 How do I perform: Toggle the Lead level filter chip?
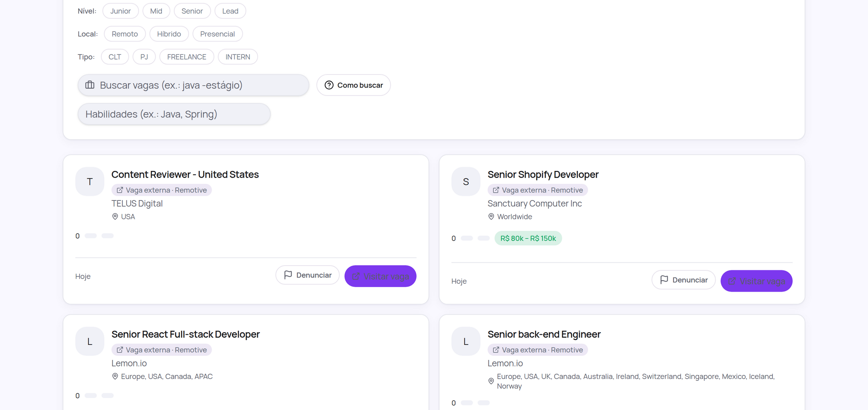230,11
